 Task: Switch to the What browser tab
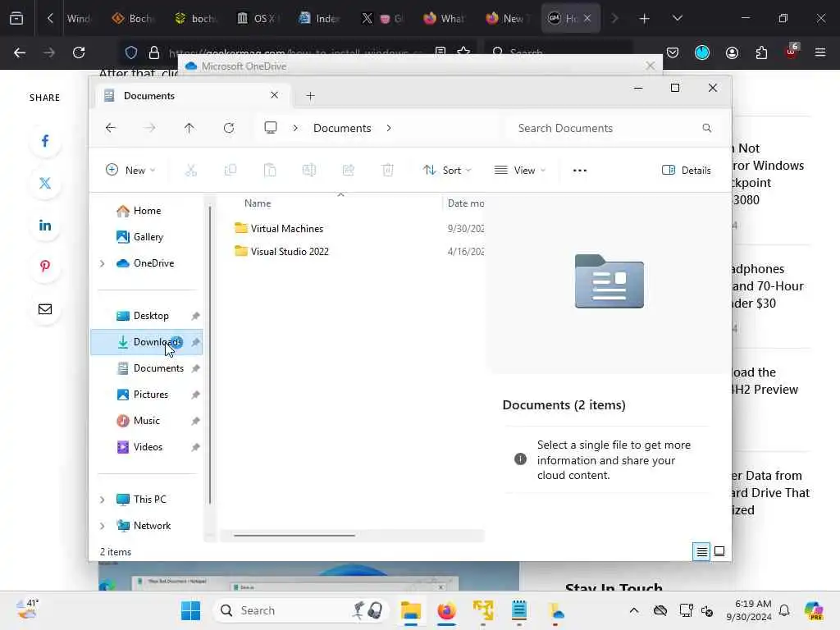(x=444, y=18)
